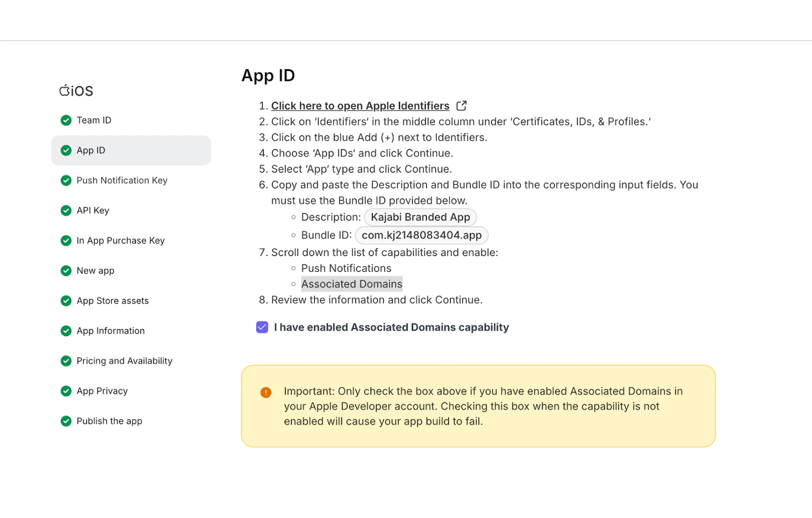Click the App Information sidebar entry
Viewport: 812px width, 518px height.
110,331
